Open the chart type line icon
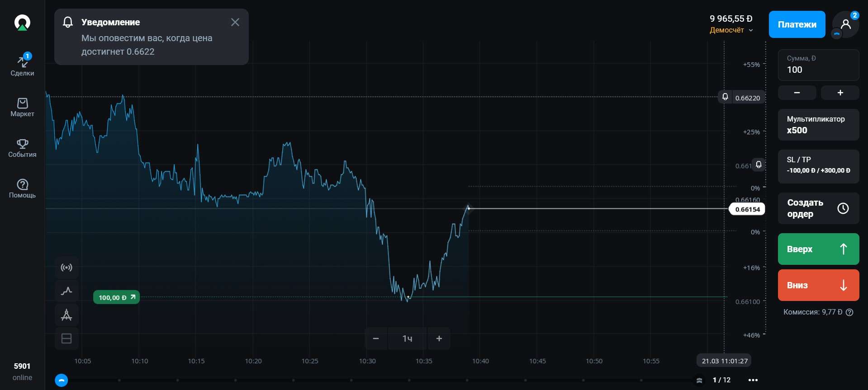This screenshot has height=390, width=868. (x=66, y=291)
